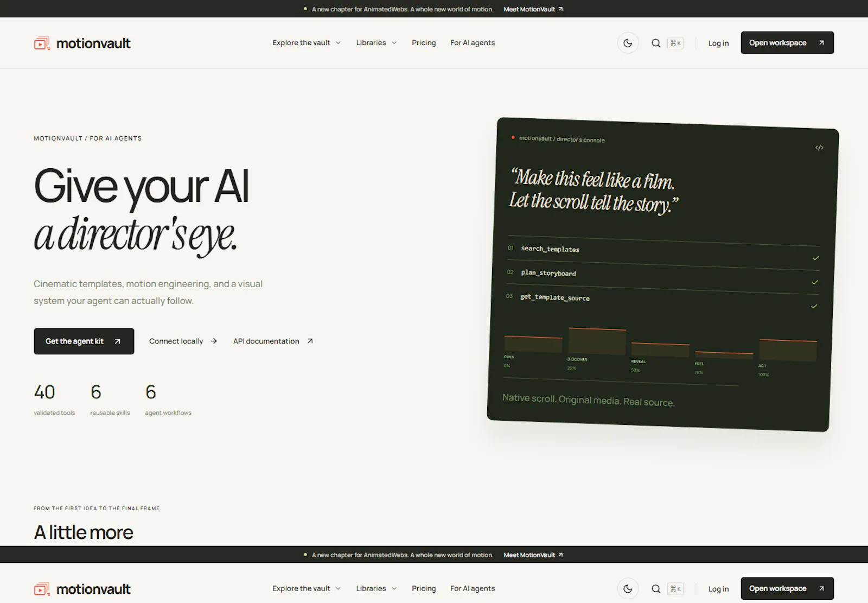Viewport: 868px width, 603px height.
Task: Open For AI agents from bottom duplicate header
Action: point(473,589)
